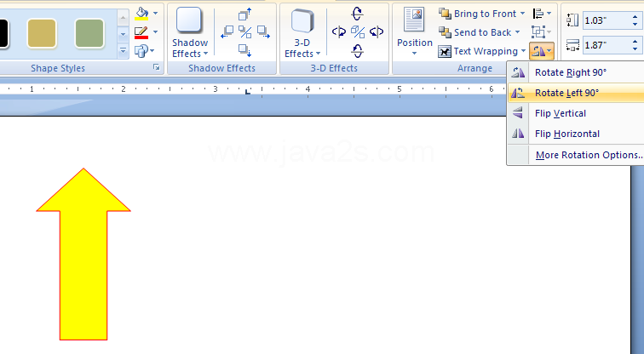Open the Align objects menu

pyautogui.click(x=542, y=14)
